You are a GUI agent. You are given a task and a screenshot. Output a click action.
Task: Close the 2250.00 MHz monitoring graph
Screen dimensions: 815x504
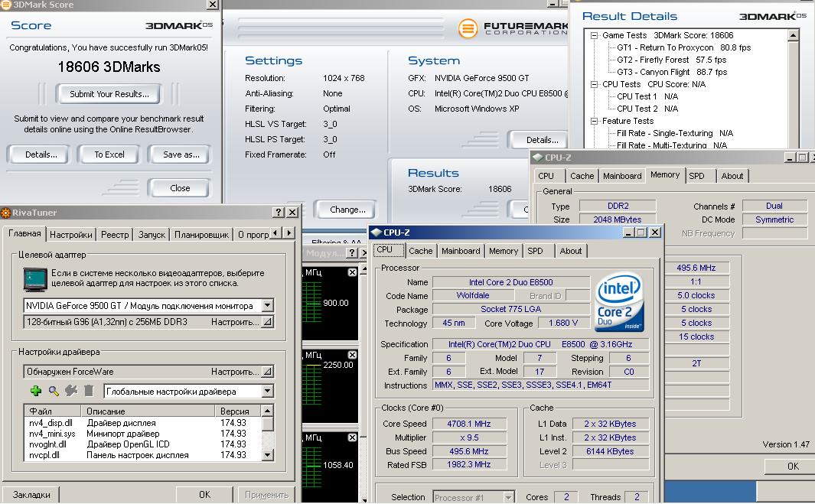(352, 355)
